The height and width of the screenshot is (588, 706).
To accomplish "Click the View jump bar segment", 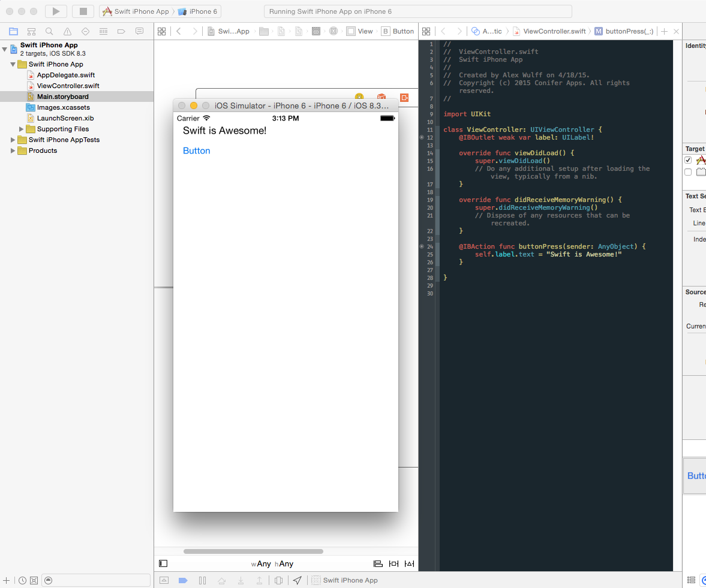I will (x=360, y=32).
